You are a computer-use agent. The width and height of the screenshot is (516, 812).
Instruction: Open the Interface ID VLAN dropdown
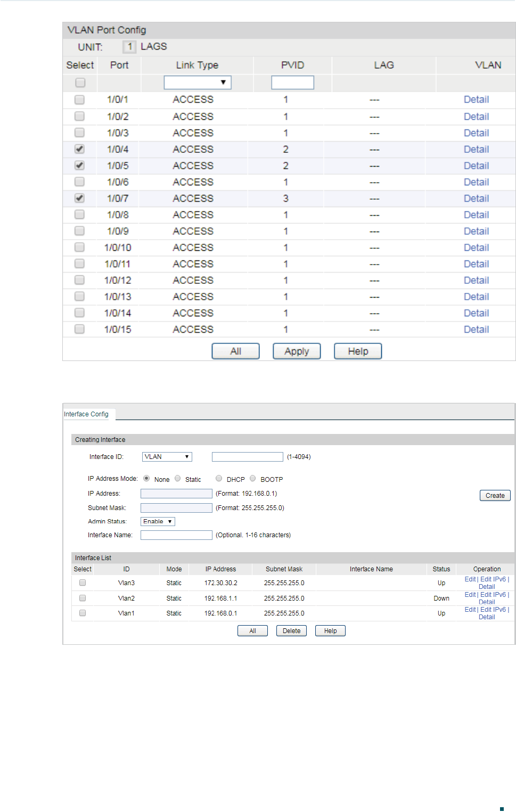(167, 457)
